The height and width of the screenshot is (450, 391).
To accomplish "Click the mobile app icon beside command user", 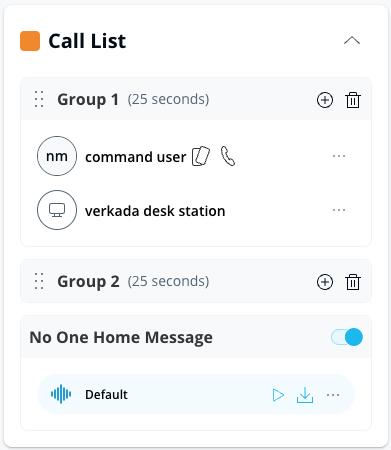I will pyautogui.click(x=201, y=156).
